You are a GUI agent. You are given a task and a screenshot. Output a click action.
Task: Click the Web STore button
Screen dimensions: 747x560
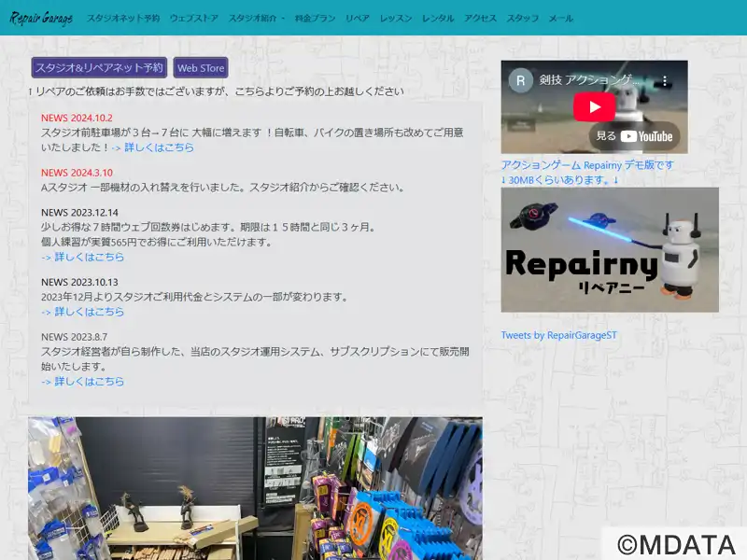[201, 67]
